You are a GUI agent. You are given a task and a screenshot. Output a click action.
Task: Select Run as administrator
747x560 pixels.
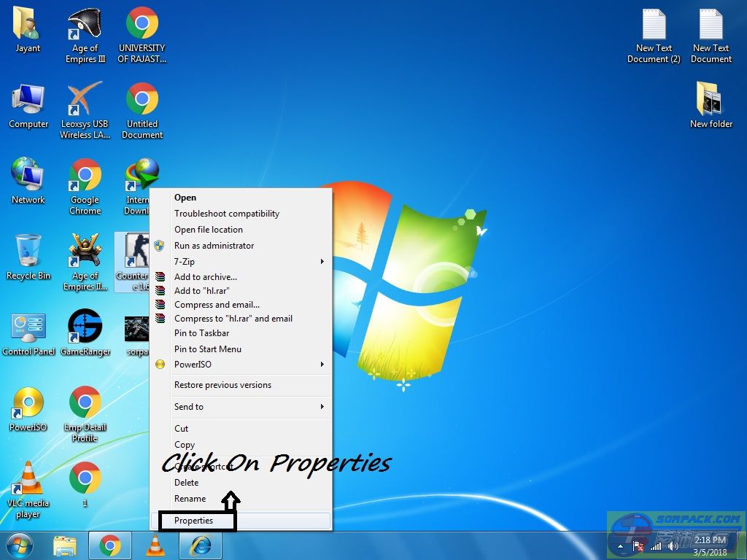(x=214, y=246)
